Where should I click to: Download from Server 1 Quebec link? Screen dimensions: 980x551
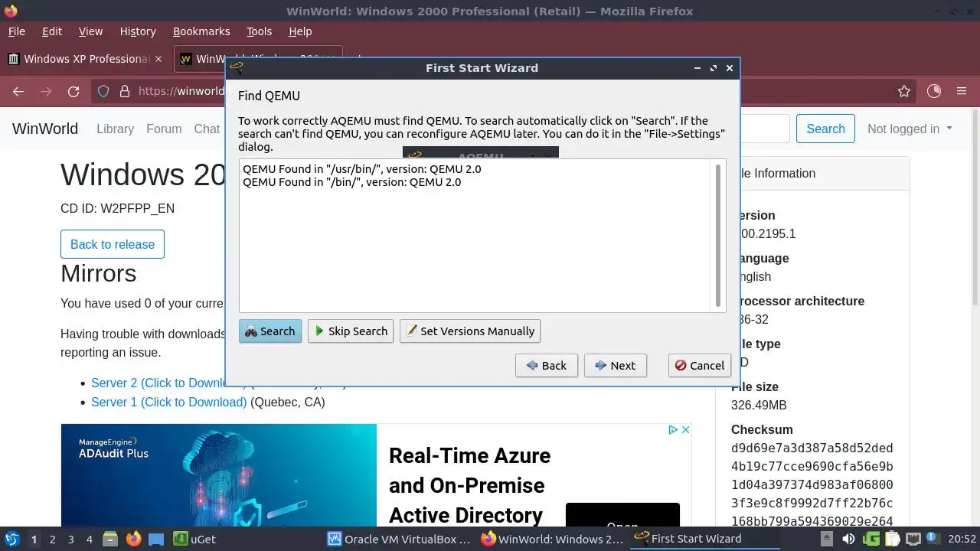tap(168, 402)
